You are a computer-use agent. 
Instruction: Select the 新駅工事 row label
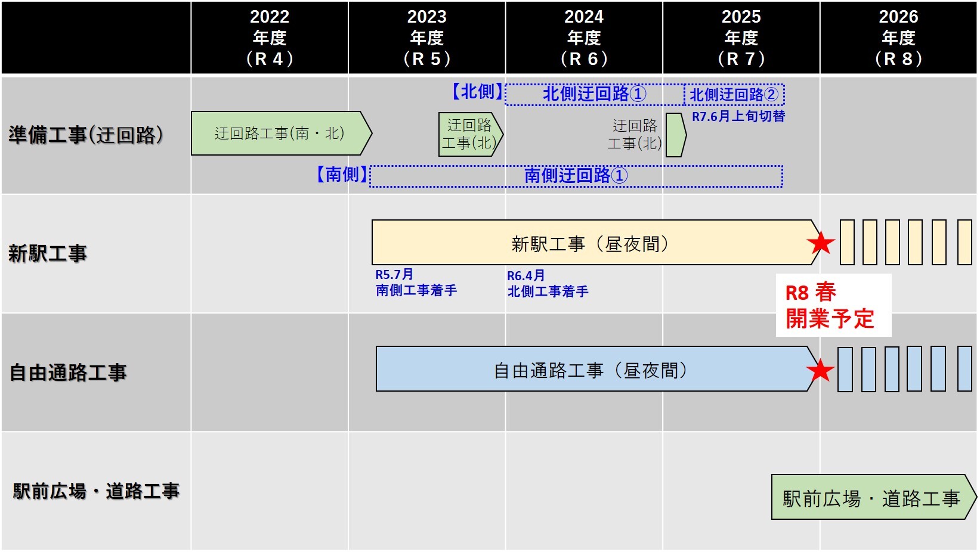48,253
